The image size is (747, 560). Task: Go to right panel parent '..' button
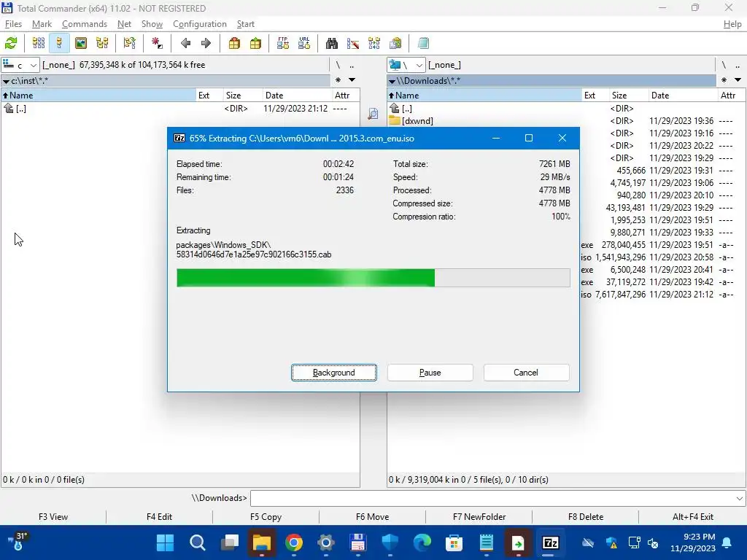point(738,65)
